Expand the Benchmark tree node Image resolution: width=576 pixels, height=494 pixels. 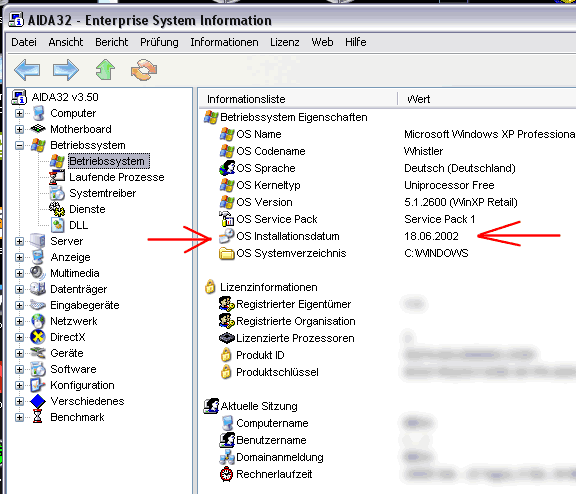coord(19,417)
